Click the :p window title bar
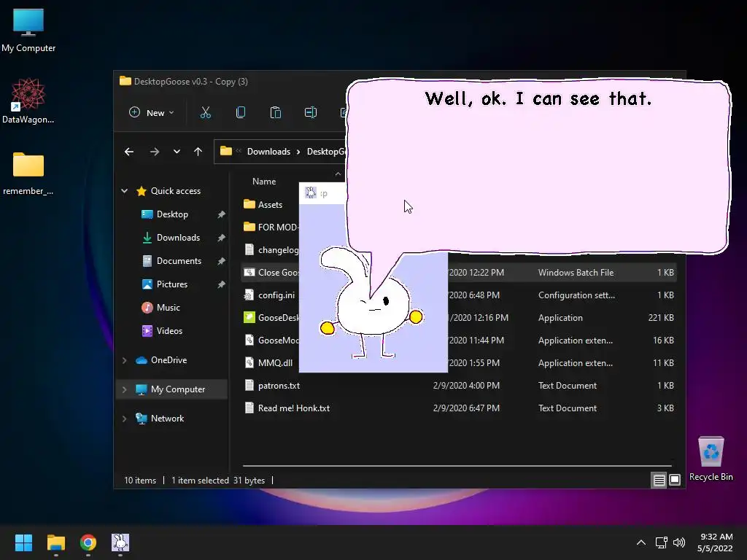The image size is (747, 560). coord(322,193)
